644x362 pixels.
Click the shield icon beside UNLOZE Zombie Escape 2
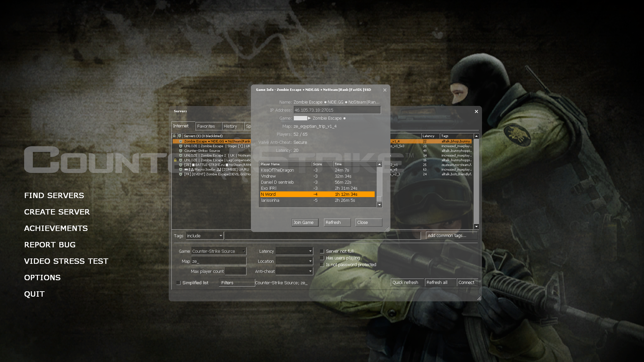[x=181, y=156]
